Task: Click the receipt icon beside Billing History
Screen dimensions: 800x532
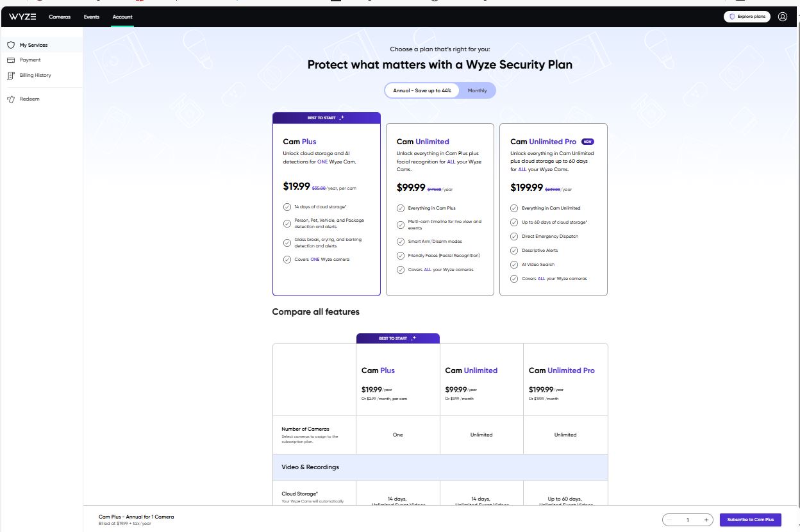Action: tap(11, 76)
